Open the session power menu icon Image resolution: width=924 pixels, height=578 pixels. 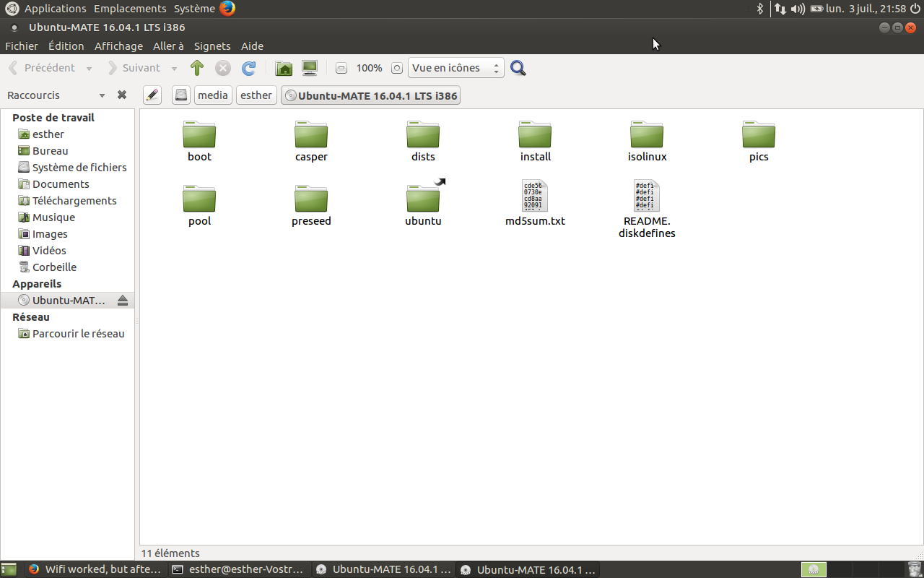tap(915, 9)
